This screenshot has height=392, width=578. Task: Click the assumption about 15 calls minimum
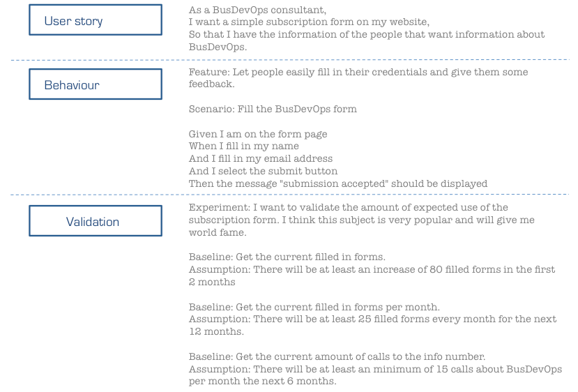[375, 369]
